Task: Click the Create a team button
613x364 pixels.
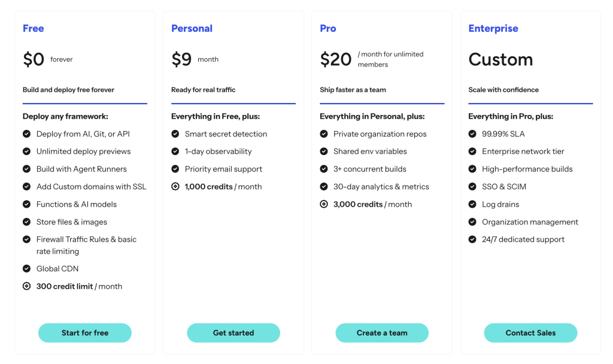Action: coord(382,333)
